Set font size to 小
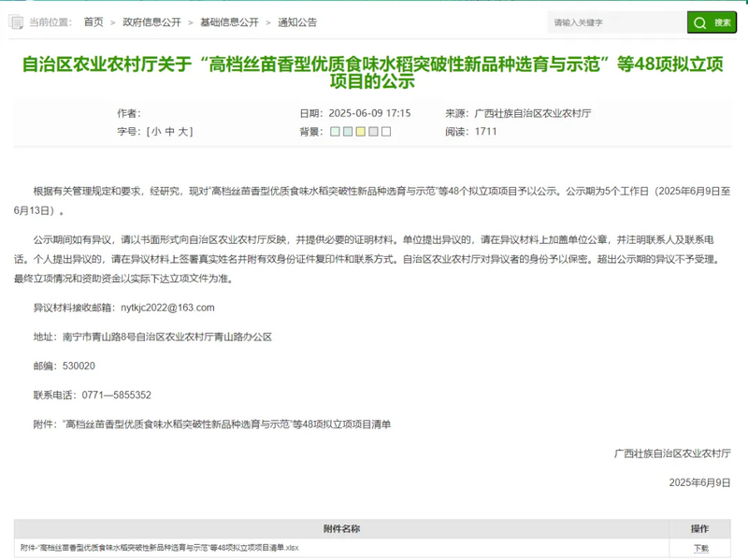The image size is (748, 560). pyautogui.click(x=156, y=132)
